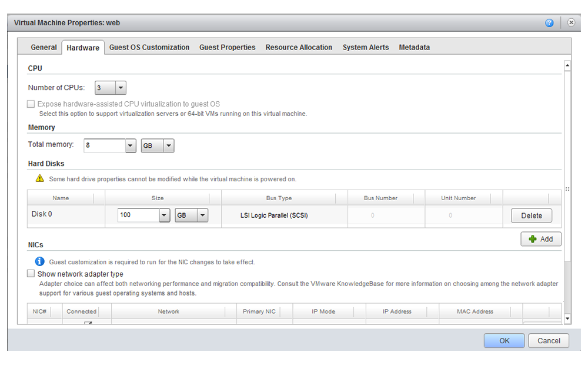Open the Guest OS Customization tab
This screenshot has height=365, width=588.
coord(149,47)
